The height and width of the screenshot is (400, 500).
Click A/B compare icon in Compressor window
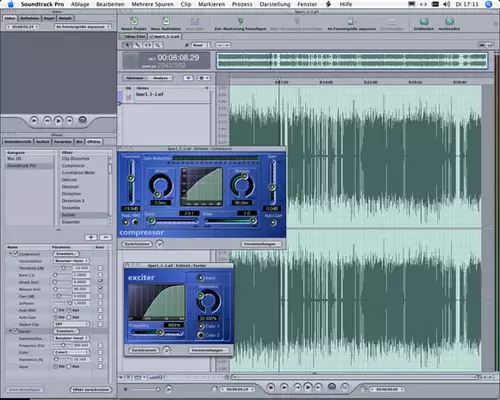160,244
